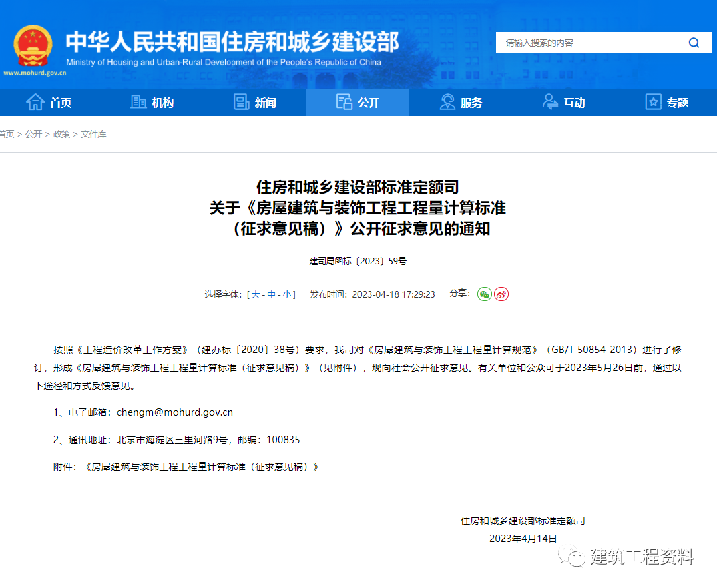Click document number 建司局函标〔2023〕59号
Image resolution: width=717 pixels, height=588 pixels.
358,261
